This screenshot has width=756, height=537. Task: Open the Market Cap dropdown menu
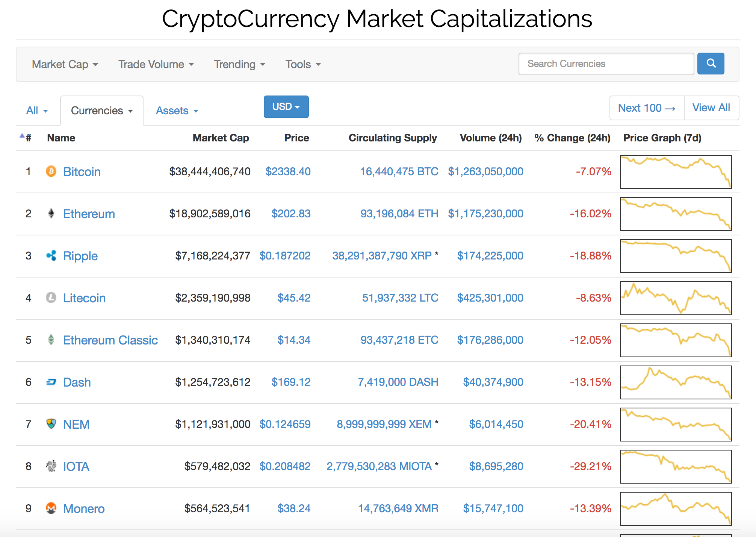coord(65,64)
